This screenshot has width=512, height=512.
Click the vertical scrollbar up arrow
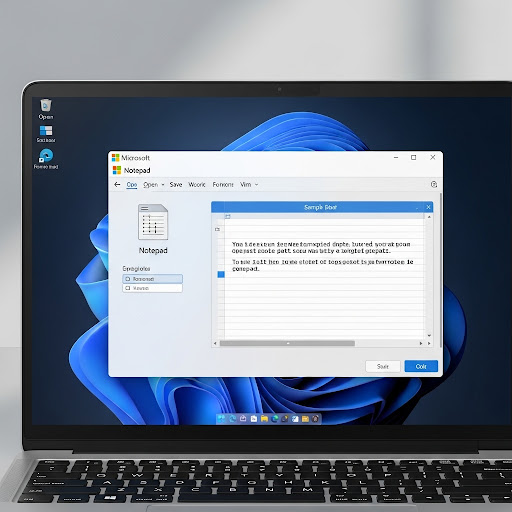pyautogui.click(x=429, y=217)
